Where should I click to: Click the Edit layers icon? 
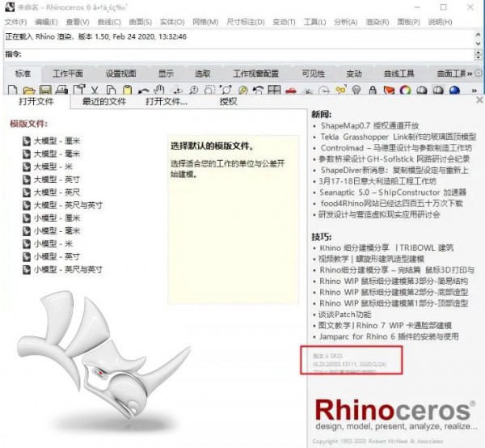[x=389, y=91]
